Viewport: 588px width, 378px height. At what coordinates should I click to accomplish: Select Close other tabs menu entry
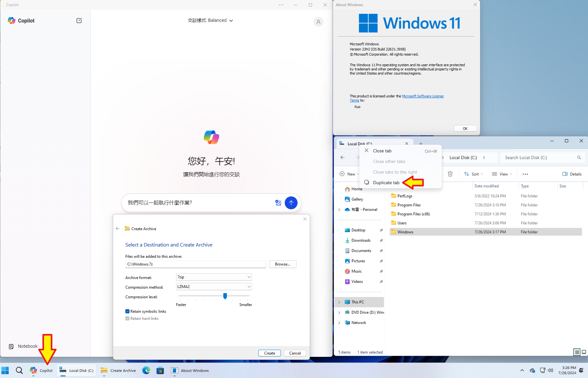tap(400, 161)
